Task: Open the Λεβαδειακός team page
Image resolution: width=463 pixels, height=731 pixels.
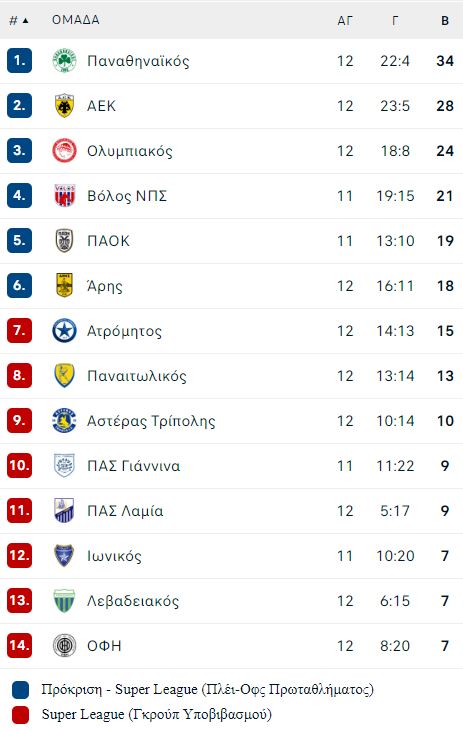Action: pyautogui.click(x=133, y=601)
